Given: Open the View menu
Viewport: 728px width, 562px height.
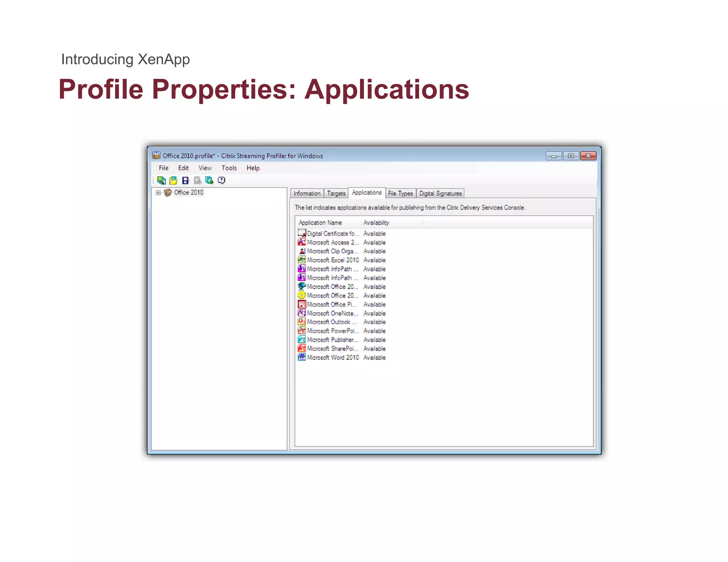Looking at the screenshot, I should coord(205,168).
